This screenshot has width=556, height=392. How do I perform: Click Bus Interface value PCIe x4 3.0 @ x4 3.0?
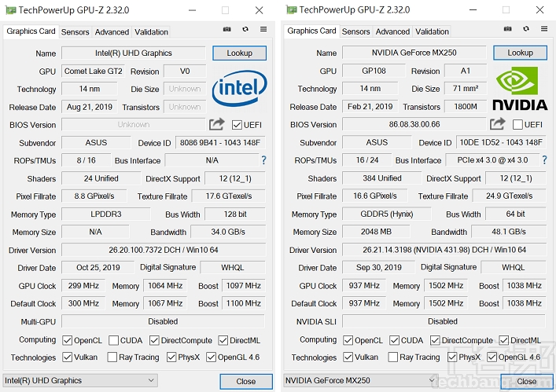tap(492, 160)
